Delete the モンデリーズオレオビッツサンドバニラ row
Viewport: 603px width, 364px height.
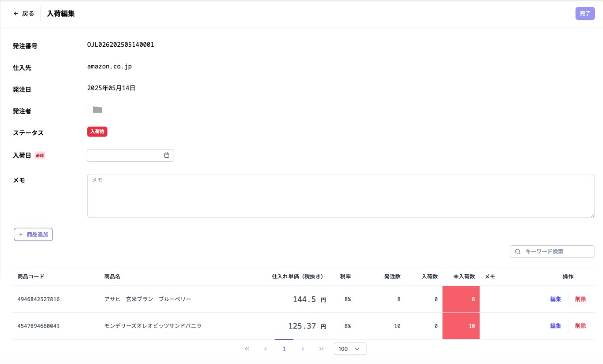click(580, 326)
